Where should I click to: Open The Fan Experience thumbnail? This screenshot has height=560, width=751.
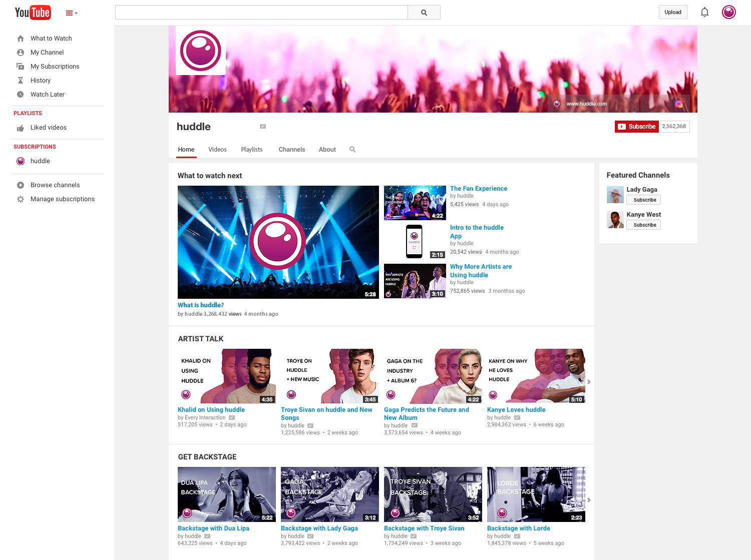(415, 203)
